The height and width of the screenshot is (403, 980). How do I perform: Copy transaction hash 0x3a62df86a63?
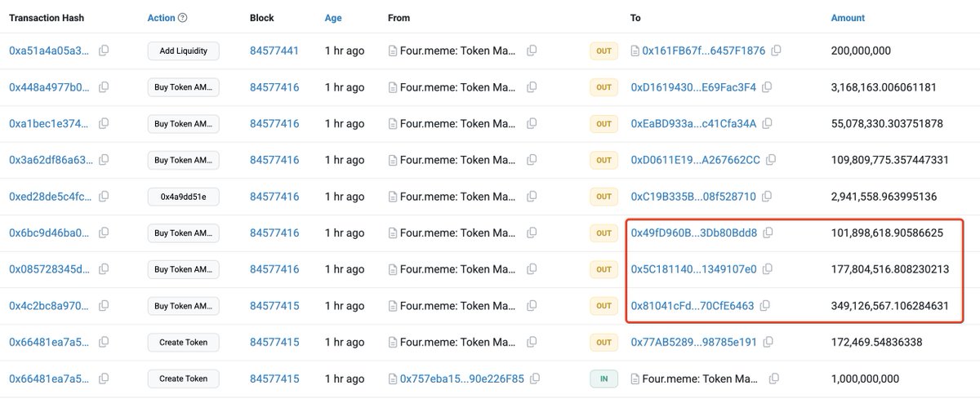click(x=104, y=160)
